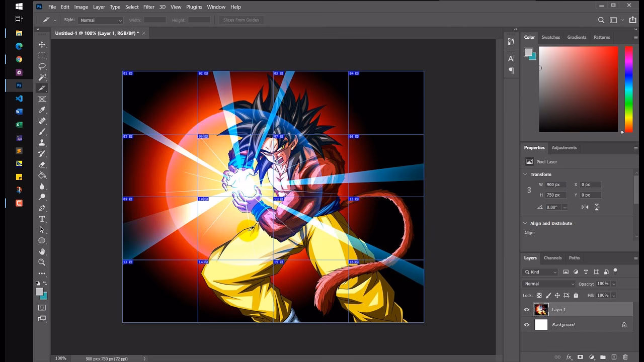The height and width of the screenshot is (362, 644).
Task: Click the Slices From Guides button
Action: coord(240,20)
